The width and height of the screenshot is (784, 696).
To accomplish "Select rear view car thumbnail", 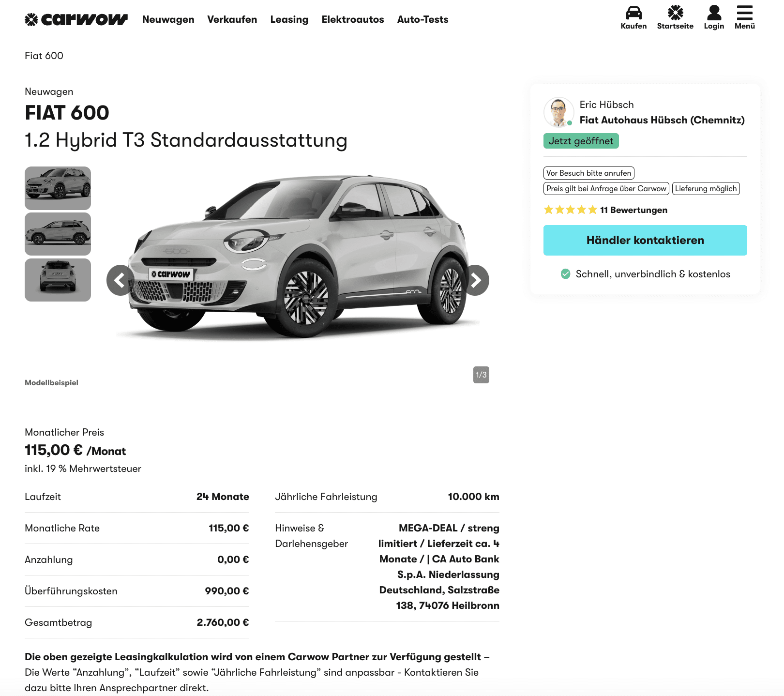I will [x=58, y=280].
